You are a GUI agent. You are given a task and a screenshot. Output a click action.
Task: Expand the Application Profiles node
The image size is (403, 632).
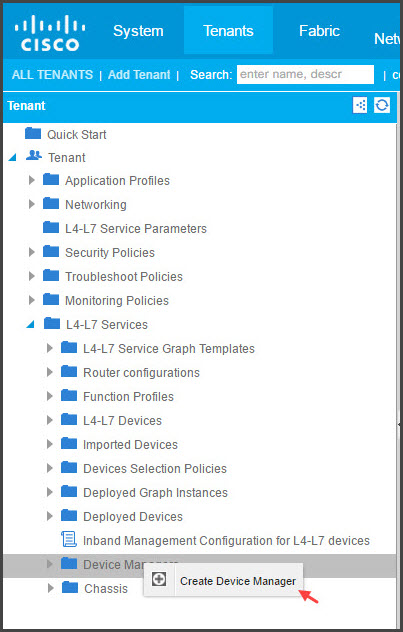[x=32, y=180]
